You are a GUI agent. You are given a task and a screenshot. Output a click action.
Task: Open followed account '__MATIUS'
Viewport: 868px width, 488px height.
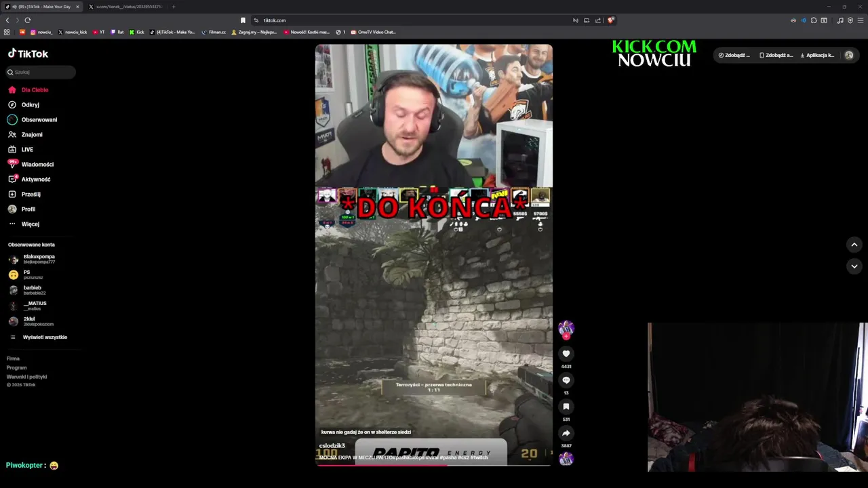click(x=28, y=306)
